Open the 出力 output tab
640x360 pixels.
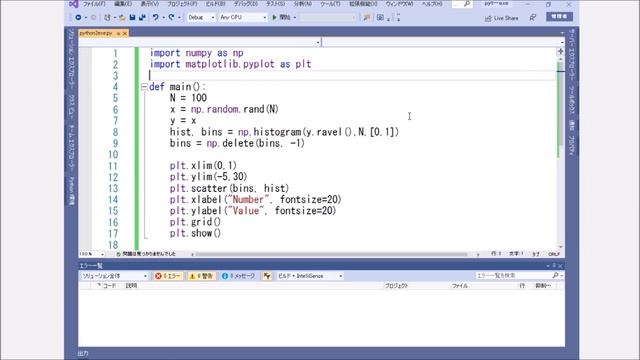coord(83,353)
